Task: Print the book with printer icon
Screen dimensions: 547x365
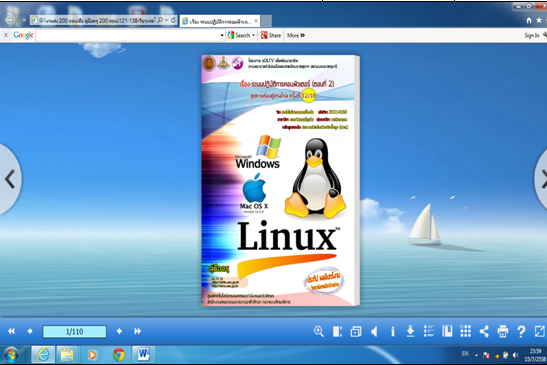Action: click(x=502, y=331)
